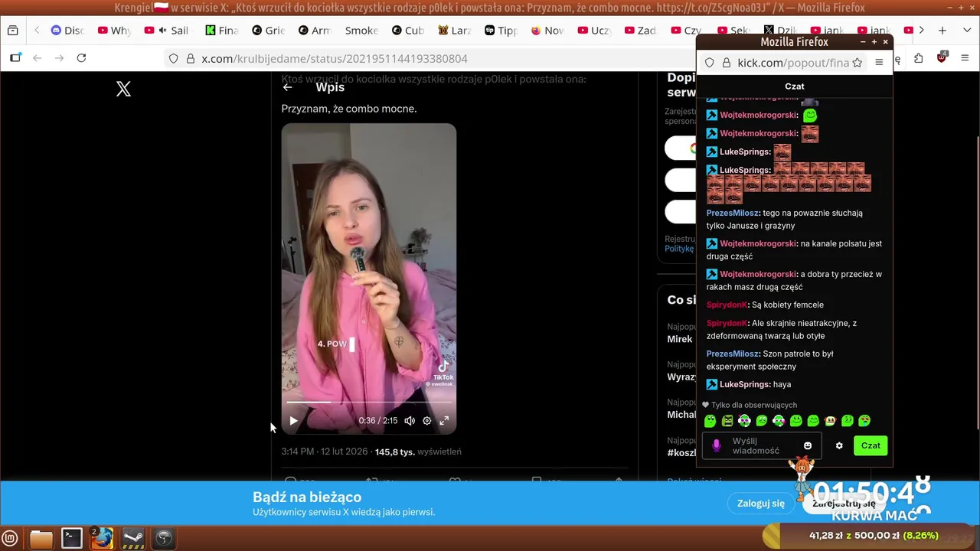Focus the kick.com popout address field
Screen dimensions: 980x551
point(792,63)
